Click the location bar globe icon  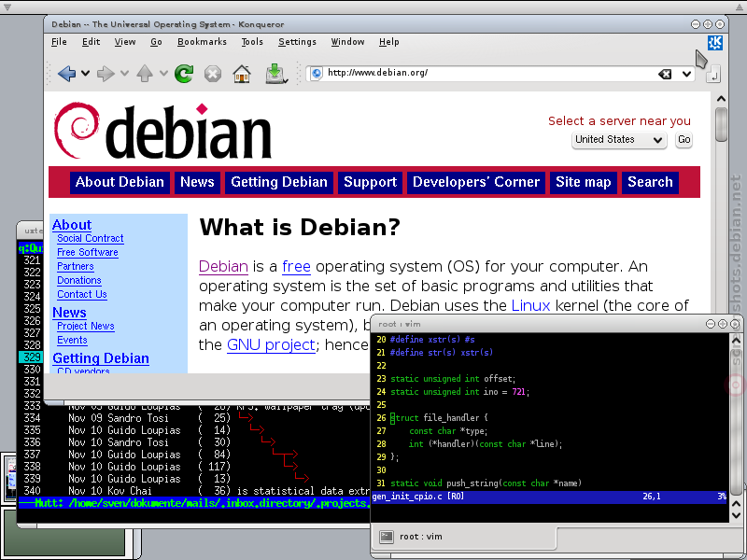click(317, 73)
